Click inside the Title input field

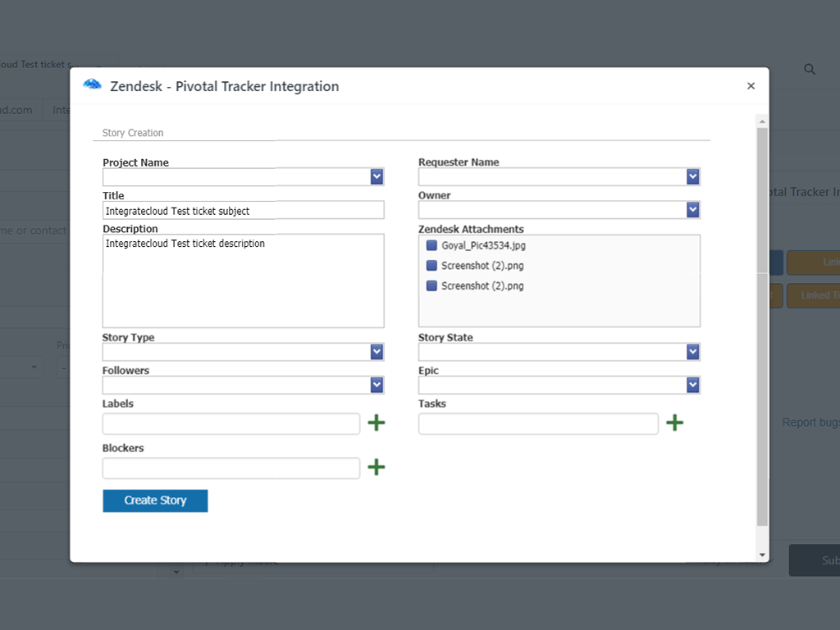click(x=243, y=209)
